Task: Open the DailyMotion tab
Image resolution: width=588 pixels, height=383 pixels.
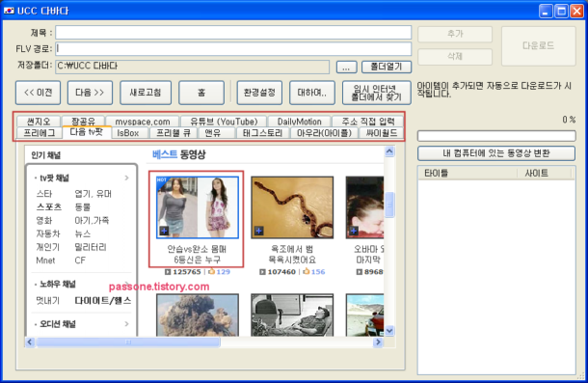Action: click(x=299, y=122)
